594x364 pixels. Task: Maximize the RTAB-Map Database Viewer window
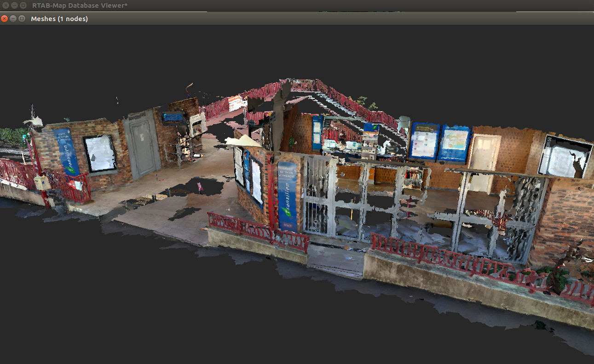(x=23, y=5)
